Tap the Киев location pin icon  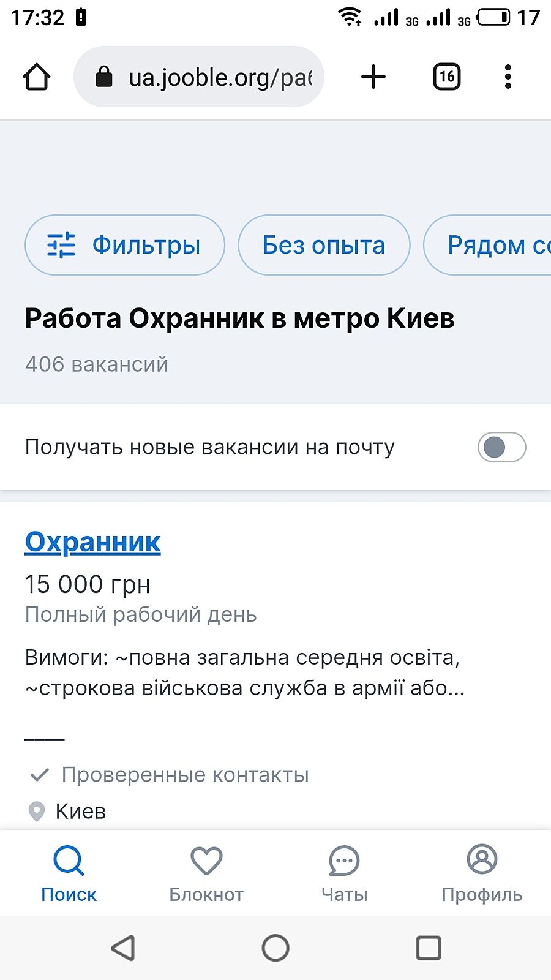[37, 812]
